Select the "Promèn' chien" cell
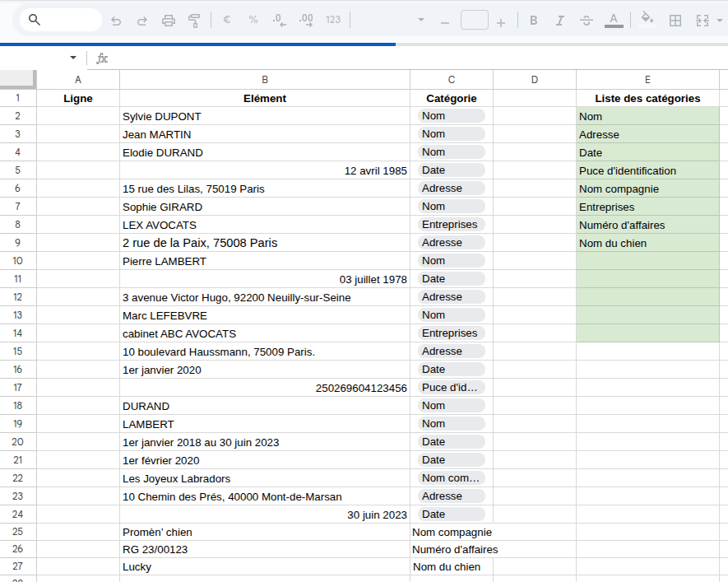This screenshot has height=582, width=728. (x=265, y=533)
